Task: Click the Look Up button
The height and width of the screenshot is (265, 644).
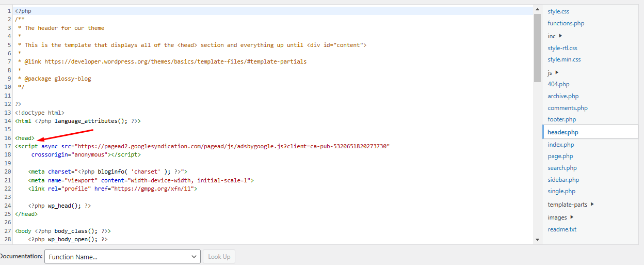Action: tap(219, 257)
